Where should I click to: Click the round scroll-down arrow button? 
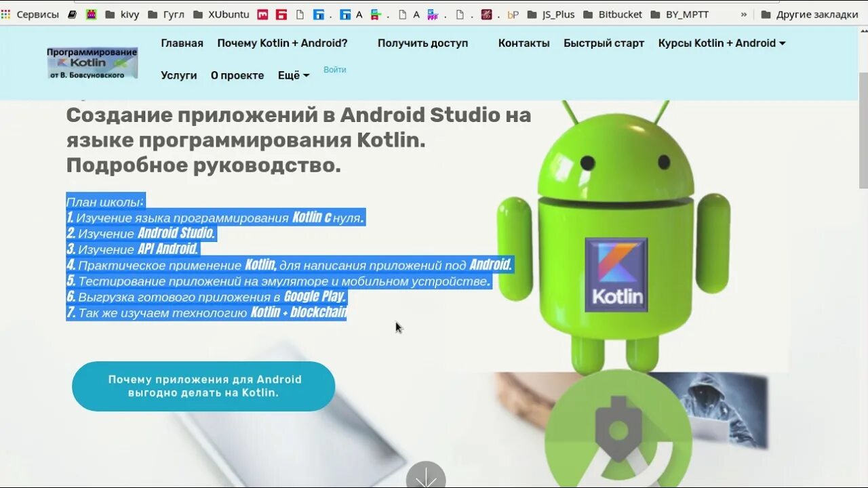pos(426,476)
